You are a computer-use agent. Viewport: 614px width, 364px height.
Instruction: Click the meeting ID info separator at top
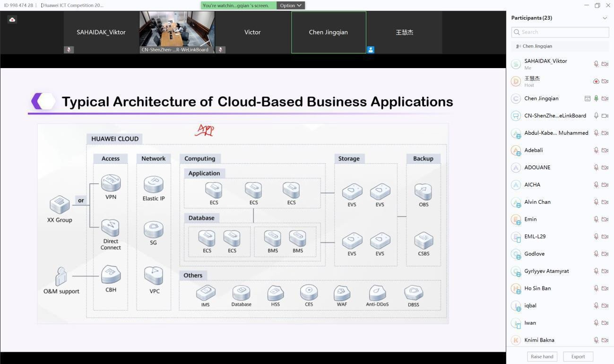coord(35,5)
